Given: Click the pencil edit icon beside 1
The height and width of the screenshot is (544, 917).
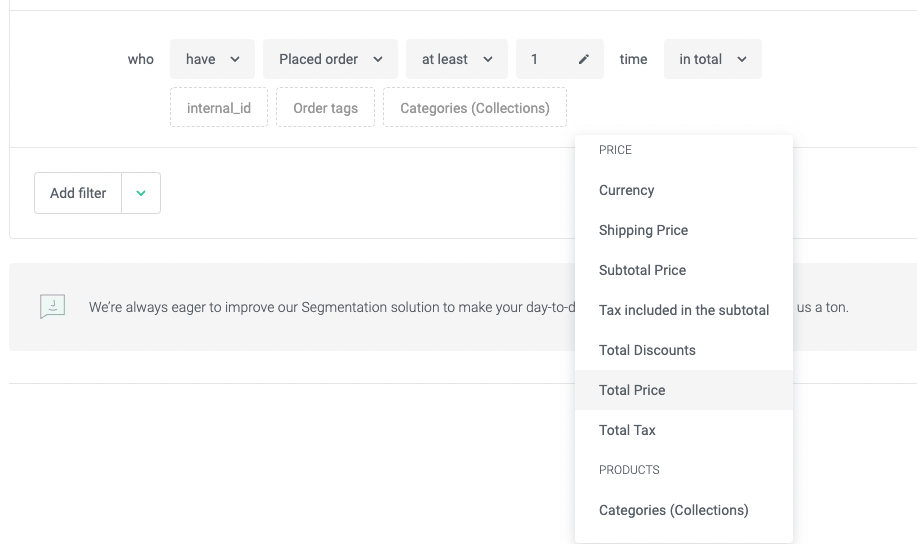Looking at the screenshot, I should pos(584,59).
